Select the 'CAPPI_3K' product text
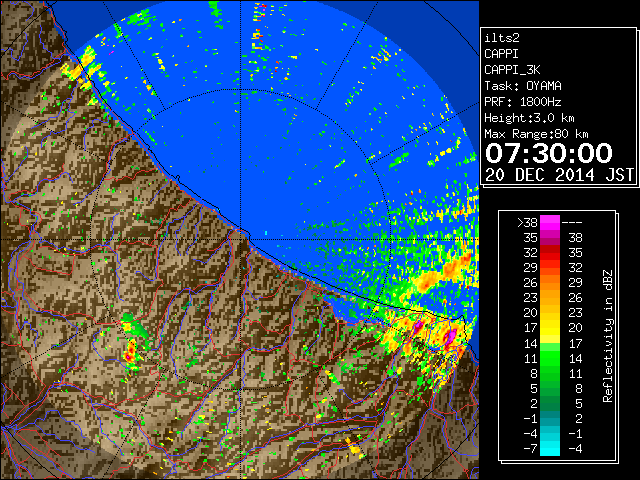The width and height of the screenshot is (640, 480). click(512, 70)
